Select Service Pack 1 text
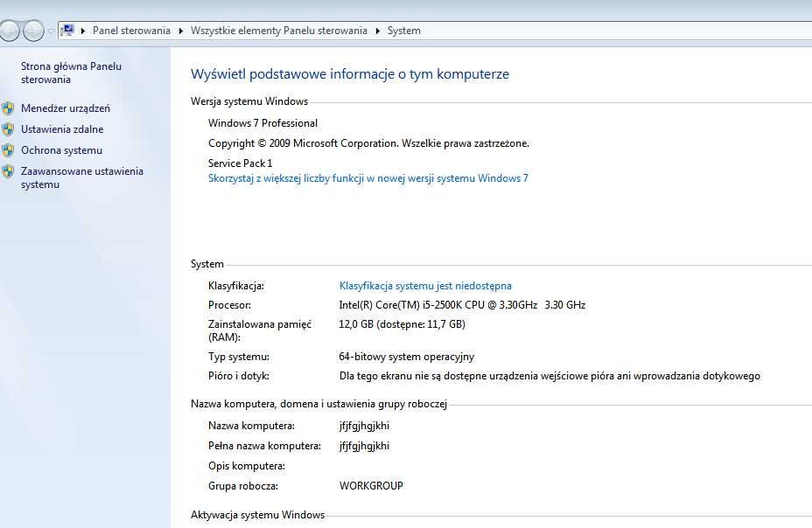 pos(240,163)
